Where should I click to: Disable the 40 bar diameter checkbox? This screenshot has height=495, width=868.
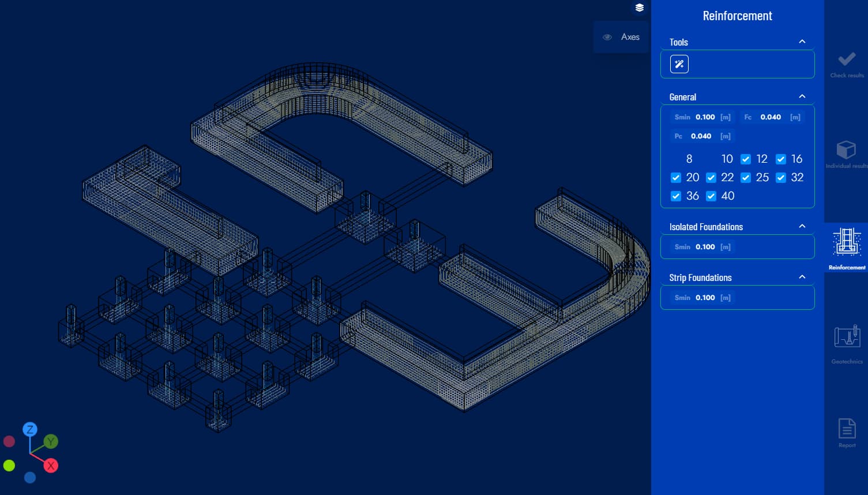(x=711, y=196)
